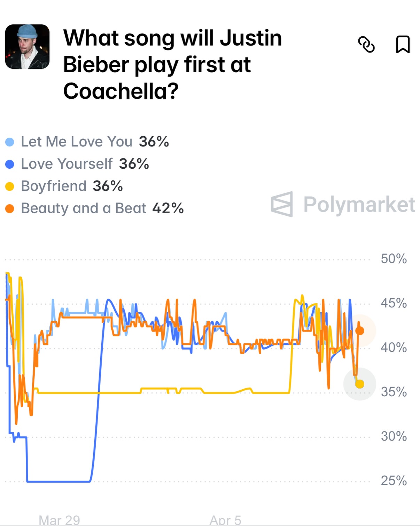
Task: Click the dark blue Love Yourself dot
Action: (x=10, y=164)
